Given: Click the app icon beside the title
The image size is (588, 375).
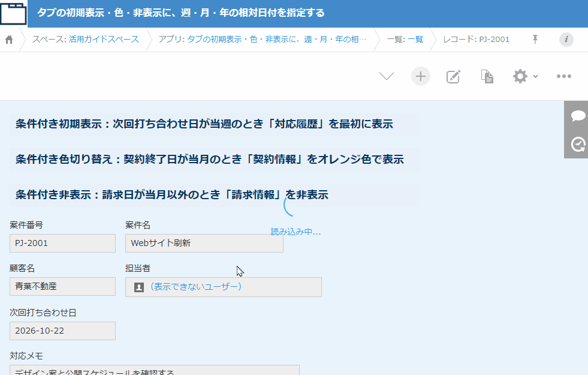Looking at the screenshot, I should pyautogui.click(x=14, y=14).
